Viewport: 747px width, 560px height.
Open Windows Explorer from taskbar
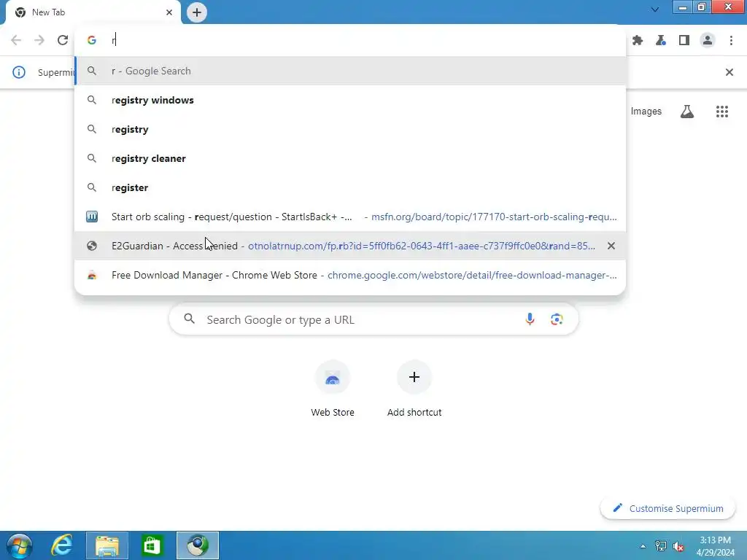(107, 545)
